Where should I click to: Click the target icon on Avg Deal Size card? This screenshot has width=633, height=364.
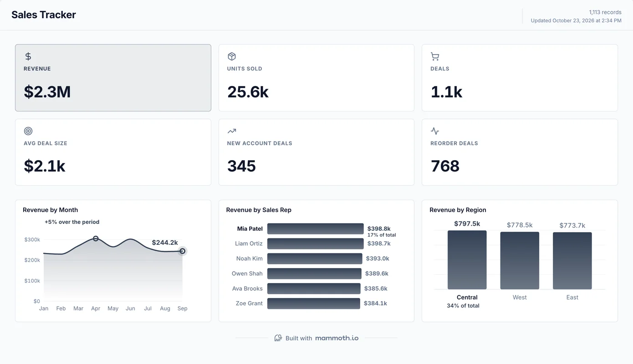tap(28, 131)
